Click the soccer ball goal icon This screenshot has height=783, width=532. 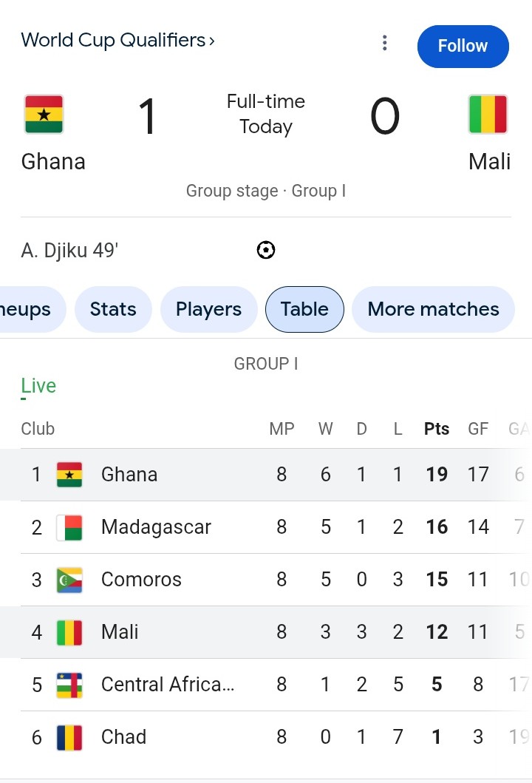click(266, 251)
